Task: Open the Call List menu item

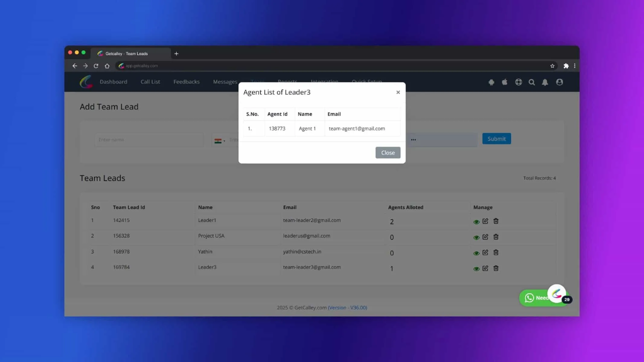Action: tap(150, 82)
